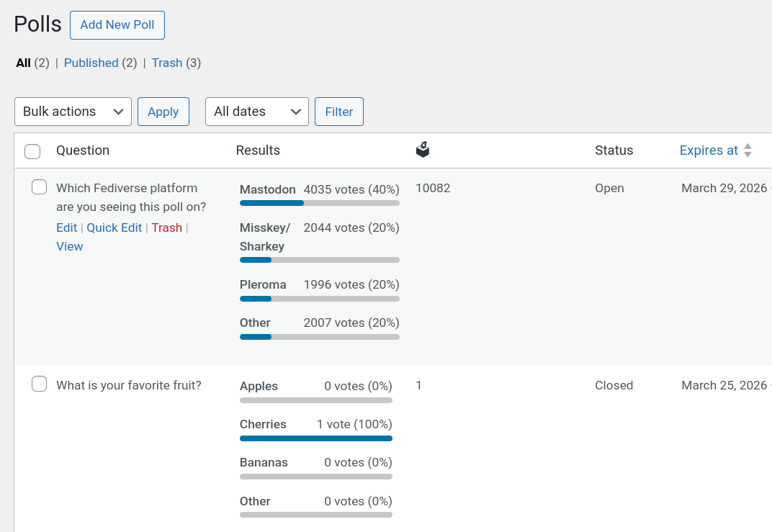This screenshot has width=772, height=532.
Task: Click '2044 votes (20%)' text
Action: 351,228
